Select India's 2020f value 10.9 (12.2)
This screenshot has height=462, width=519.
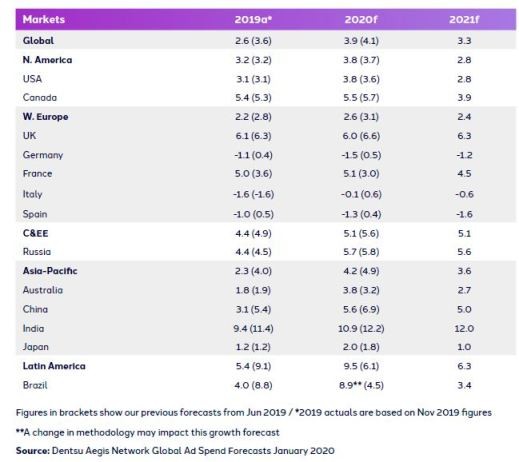[361, 329]
